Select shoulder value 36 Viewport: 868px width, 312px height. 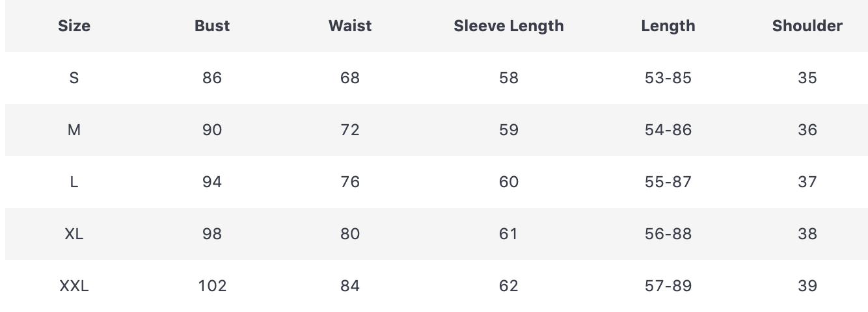pyautogui.click(x=807, y=130)
